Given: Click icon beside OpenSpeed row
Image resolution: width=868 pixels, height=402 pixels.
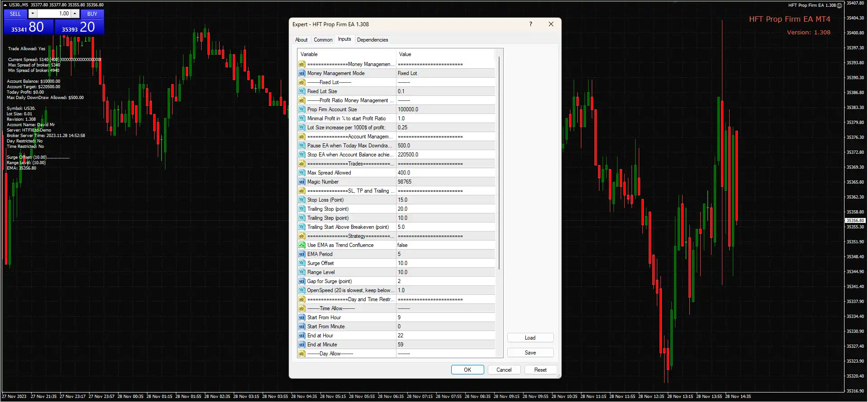Looking at the screenshot, I should pyautogui.click(x=302, y=290).
